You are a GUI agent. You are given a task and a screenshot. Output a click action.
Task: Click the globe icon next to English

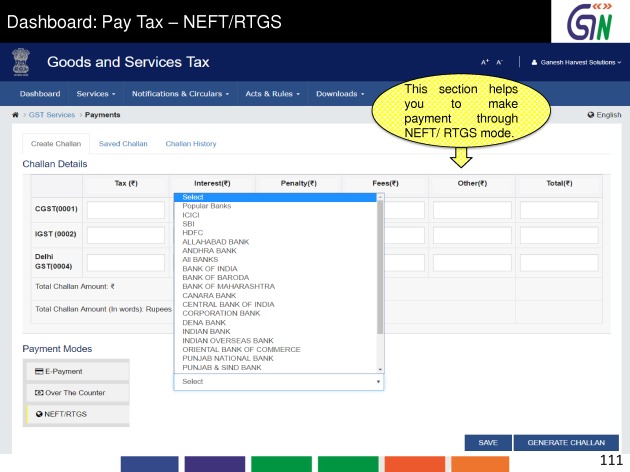tap(591, 115)
